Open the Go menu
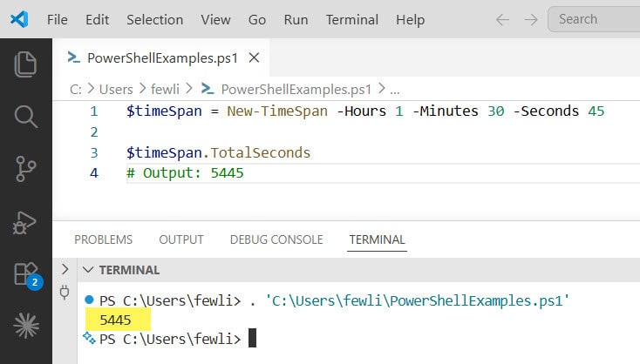640x364 pixels. (x=257, y=19)
